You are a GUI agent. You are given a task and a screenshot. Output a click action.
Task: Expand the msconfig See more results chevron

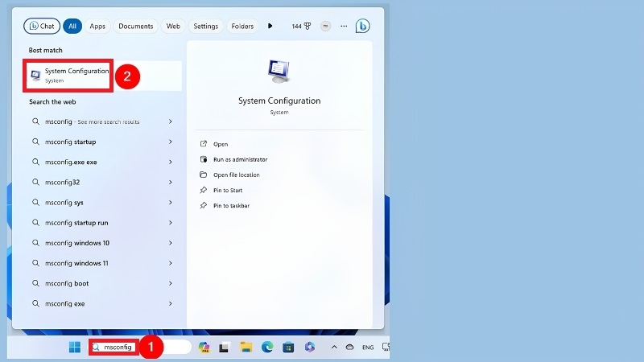click(170, 121)
